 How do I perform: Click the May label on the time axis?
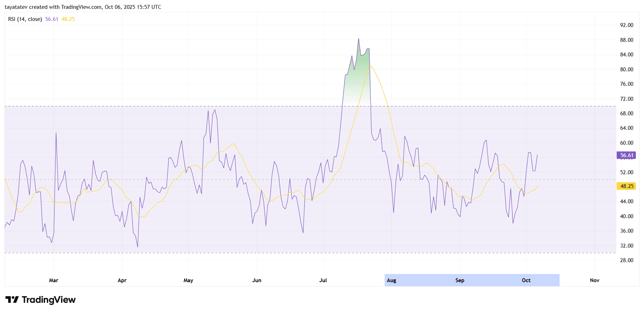(x=188, y=280)
